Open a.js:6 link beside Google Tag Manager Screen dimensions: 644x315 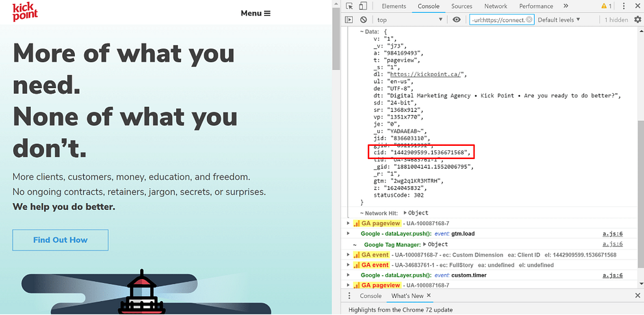click(613, 245)
